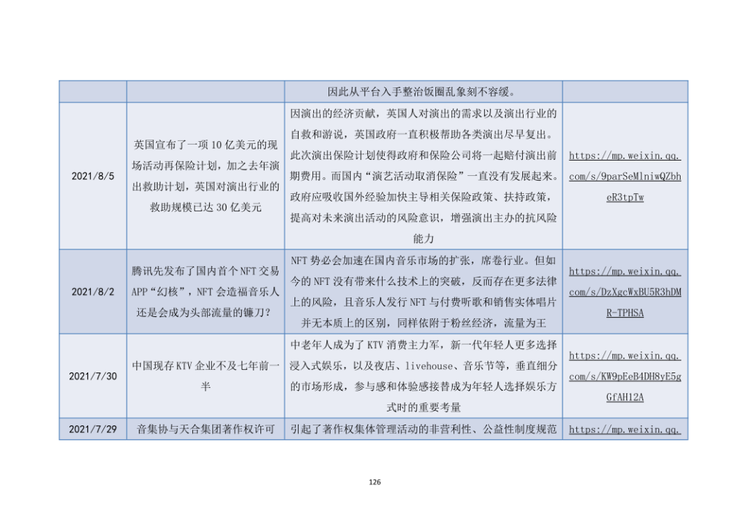Image resolution: width=750 pixels, height=531 pixels.
Task: Click the NFT势必会加速 commentary cell
Action: pos(423,292)
